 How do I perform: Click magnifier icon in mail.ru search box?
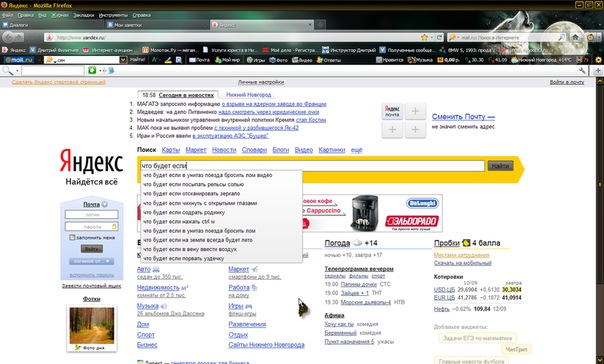pyautogui.click(x=562, y=37)
